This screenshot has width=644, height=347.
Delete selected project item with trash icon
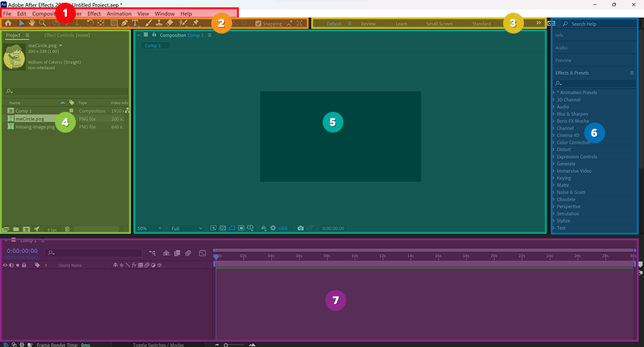tap(67, 229)
